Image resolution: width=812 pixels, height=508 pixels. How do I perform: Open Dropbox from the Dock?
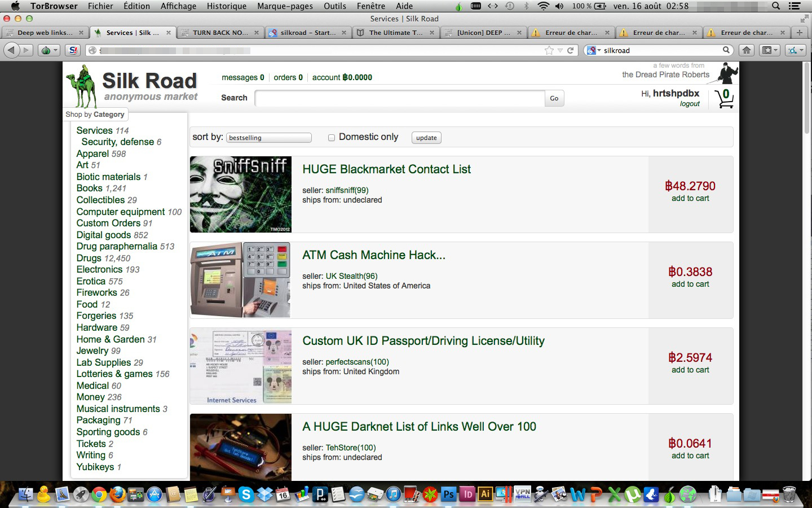tap(264, 495)
